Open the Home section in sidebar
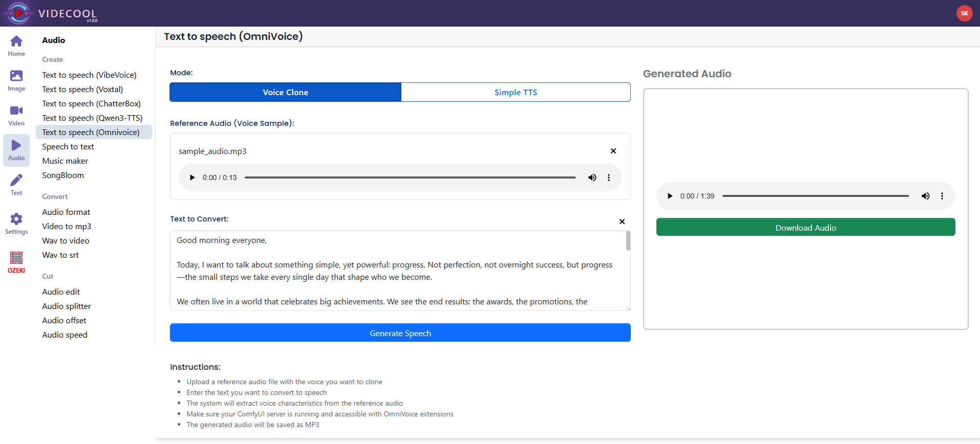This screenshot has width=980, height=444. coord(16,46)
